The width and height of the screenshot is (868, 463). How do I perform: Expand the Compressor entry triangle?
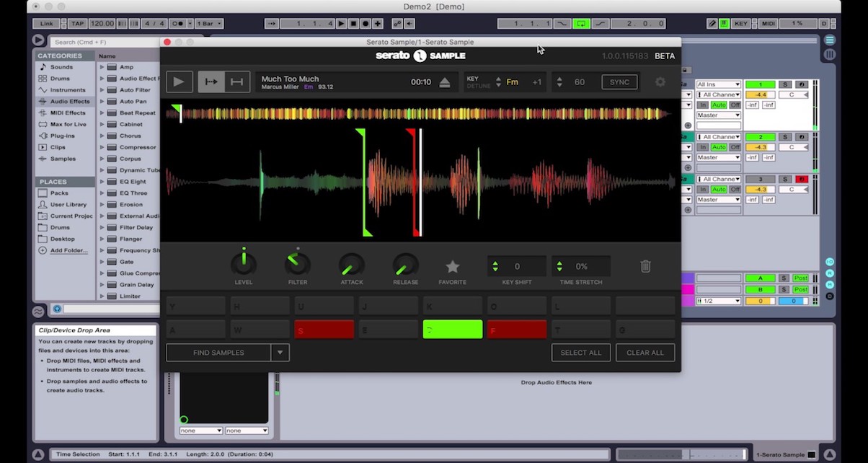102,147
